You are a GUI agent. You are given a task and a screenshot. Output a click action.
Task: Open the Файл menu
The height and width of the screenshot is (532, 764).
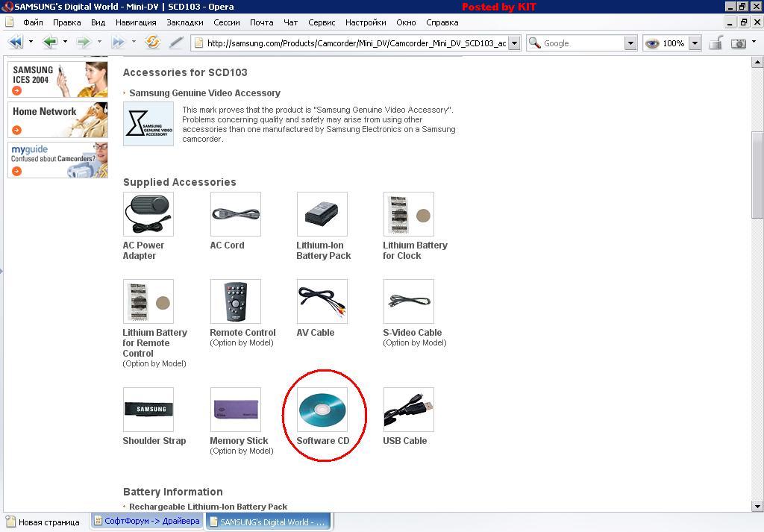33,22
